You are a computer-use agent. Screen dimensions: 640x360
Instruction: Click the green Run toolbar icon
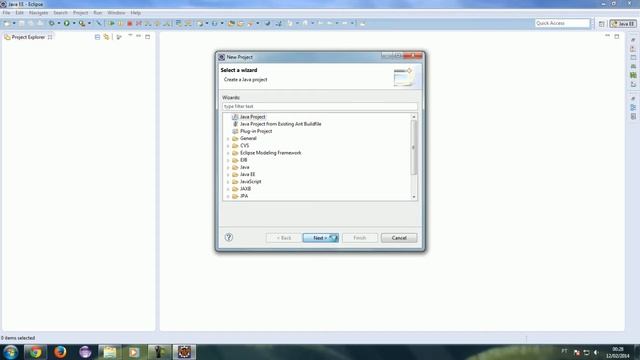pyautogui.click(x=67, y=23)
